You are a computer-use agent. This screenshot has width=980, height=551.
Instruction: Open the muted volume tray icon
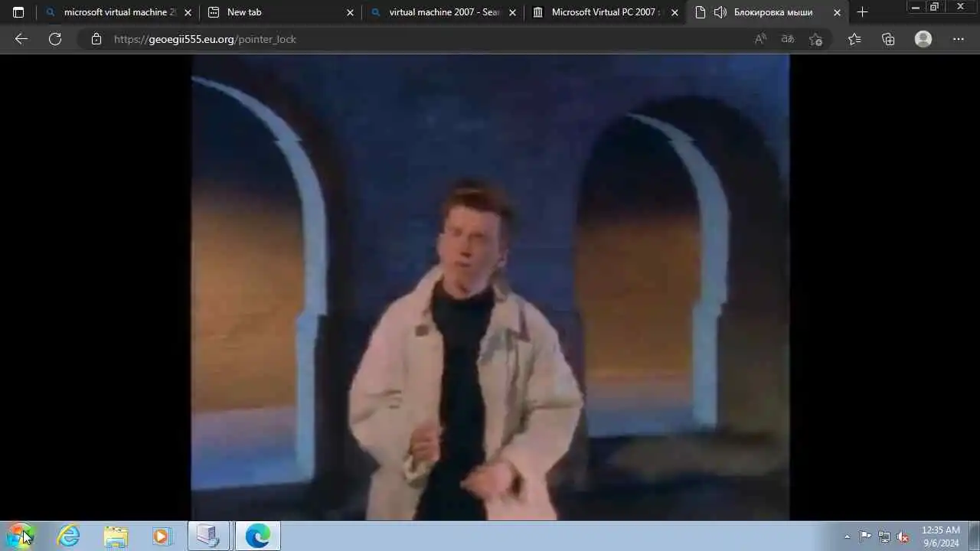point(903,536)
